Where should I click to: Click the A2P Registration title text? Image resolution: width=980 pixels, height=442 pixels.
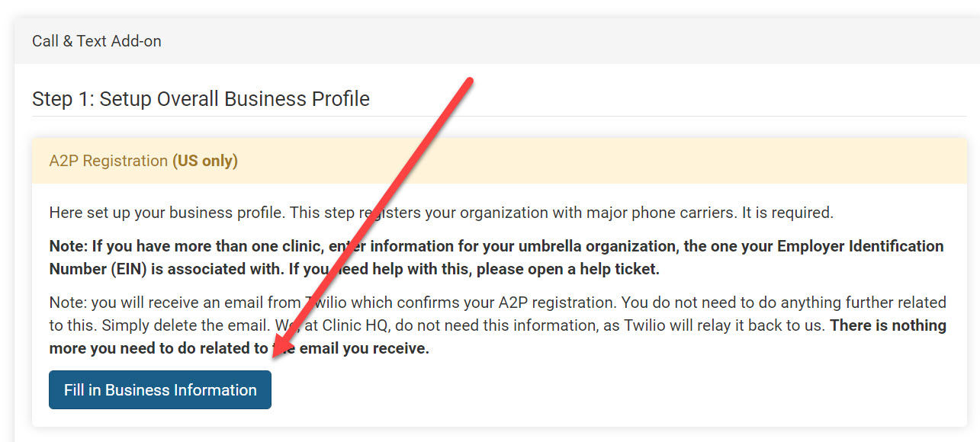(x=108, y=161)
